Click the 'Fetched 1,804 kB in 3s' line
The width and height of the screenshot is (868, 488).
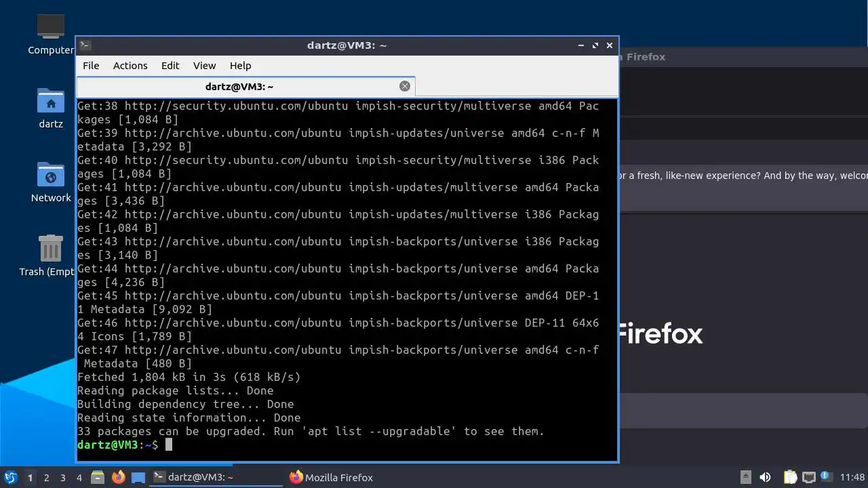coord(189,377)
